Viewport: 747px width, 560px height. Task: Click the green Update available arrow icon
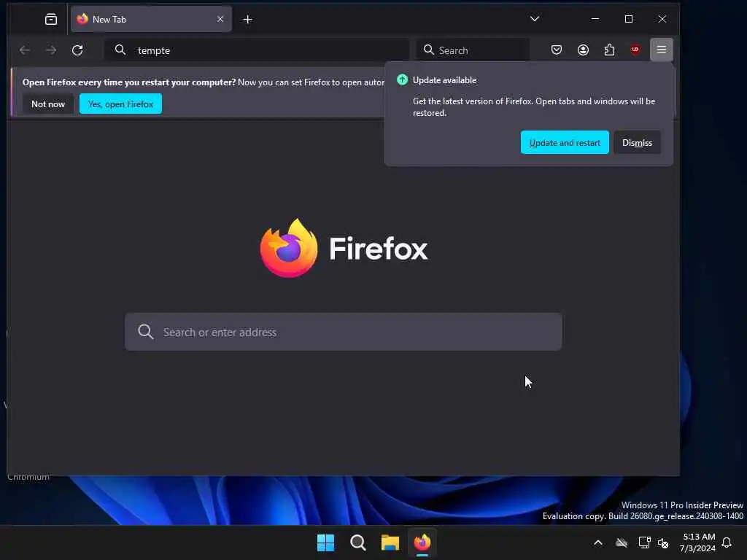pos(402,80)
